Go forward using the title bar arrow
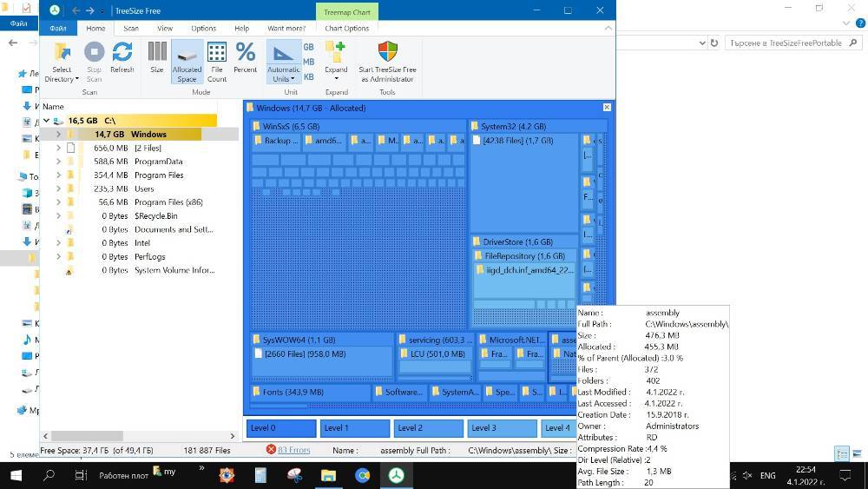This screenshot has width=868, height=489. click(x=89, y=10)
